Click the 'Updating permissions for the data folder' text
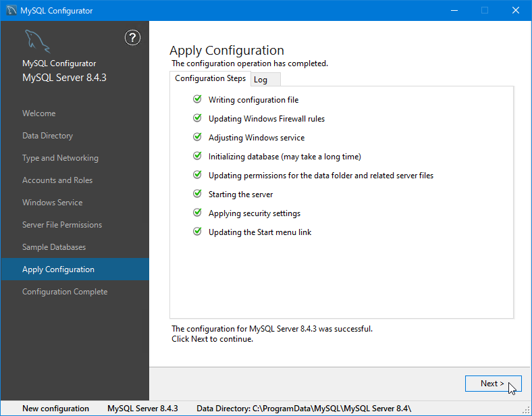 point(321,176)
